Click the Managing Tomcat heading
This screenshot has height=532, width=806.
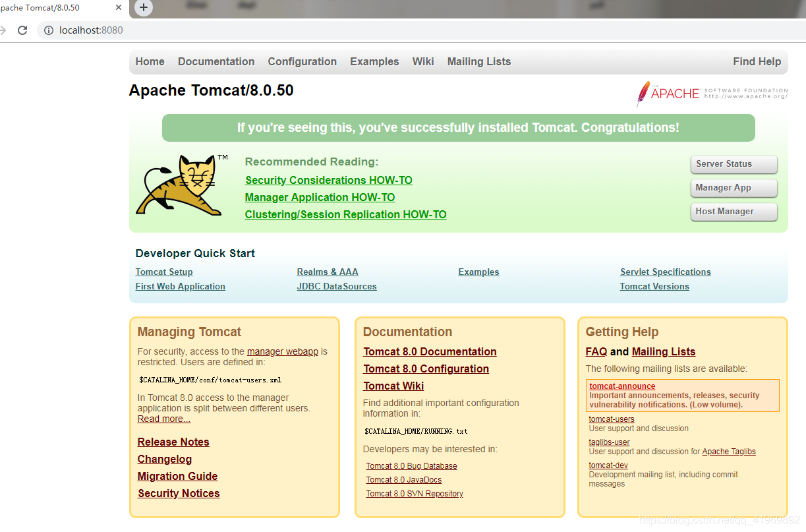189,332
